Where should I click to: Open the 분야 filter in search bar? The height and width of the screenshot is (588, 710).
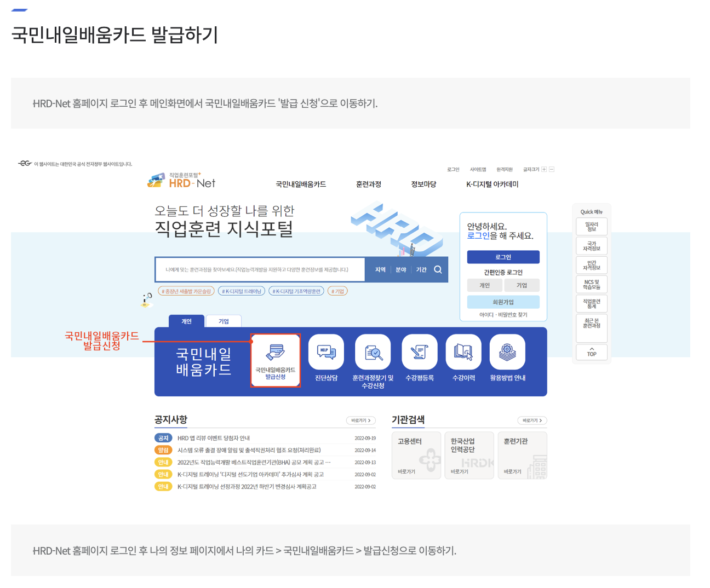click(401, 269)
